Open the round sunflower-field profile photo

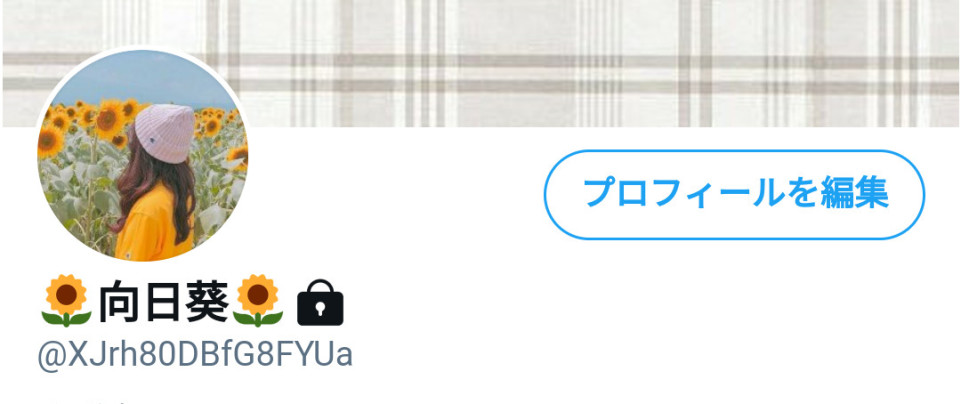pos(143,155)
